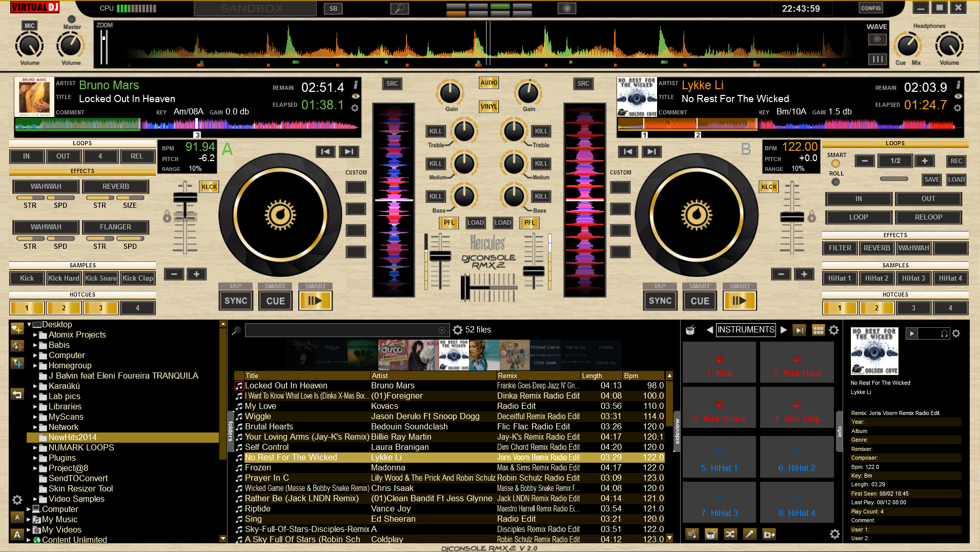The height and width of the screenshot is (552, 980).
Task: Expand the NUMARK LOOPS folder
Action: pyautogui.click(x=35, y=448)
